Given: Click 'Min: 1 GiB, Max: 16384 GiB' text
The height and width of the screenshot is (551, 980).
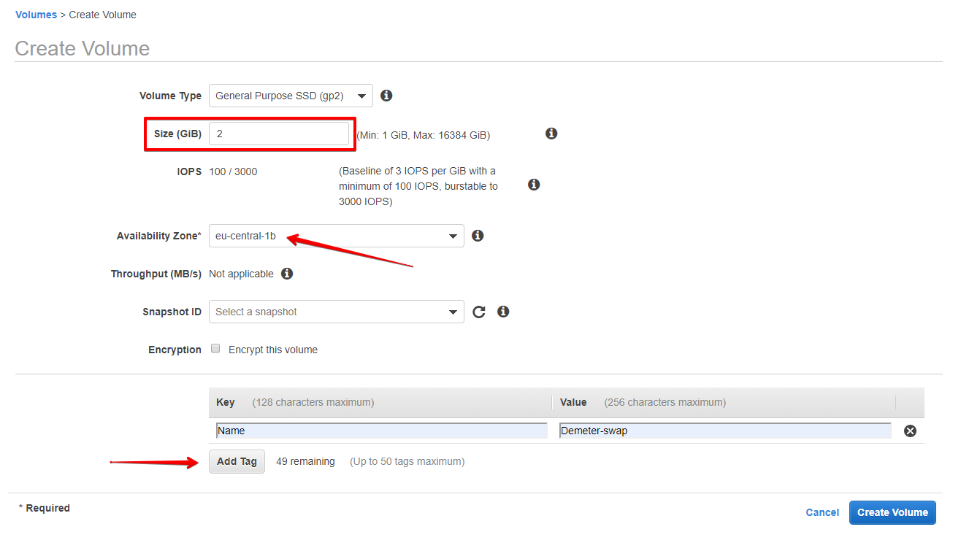Looking at the screenshot, I should (x=423, y=135).
